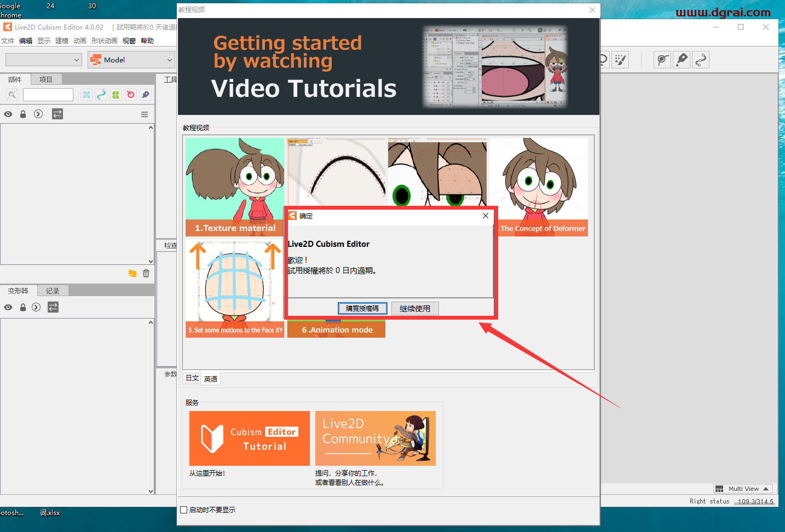Image resolution: width=785 pixels, height=532 pixels.
Task: Select the blue mesh edit tool icon
Action: (x=86, y=94)
